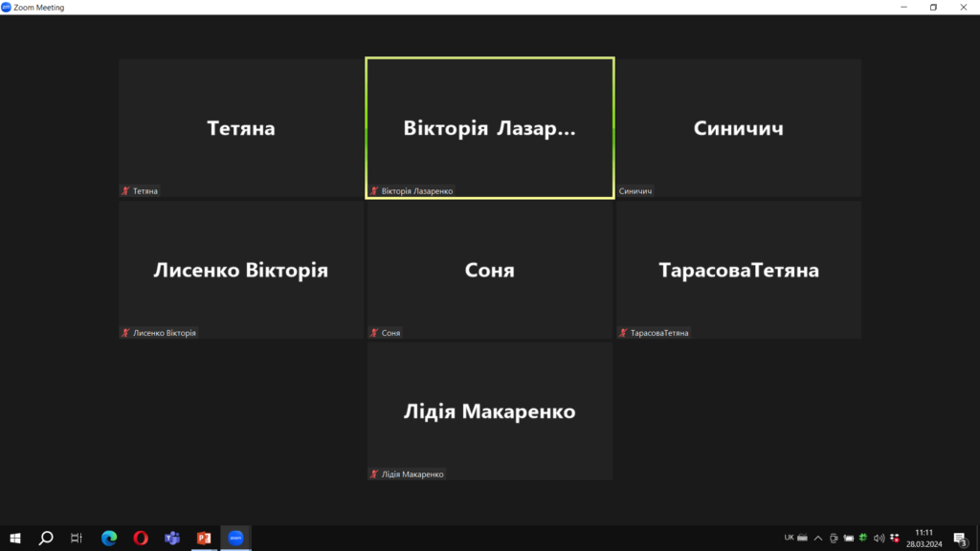Open Microsoft Teams from taskbar
Image resolution: width=980 pixels, height=551 pixels.
click(x=172, y=538)
